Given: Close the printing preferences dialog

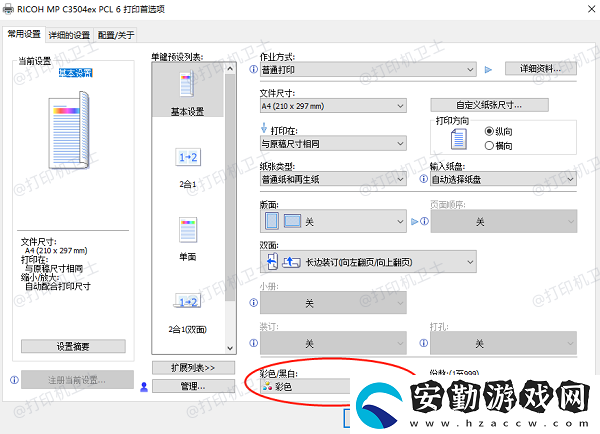Looking at the screenshot, I should tap(592, 9).
